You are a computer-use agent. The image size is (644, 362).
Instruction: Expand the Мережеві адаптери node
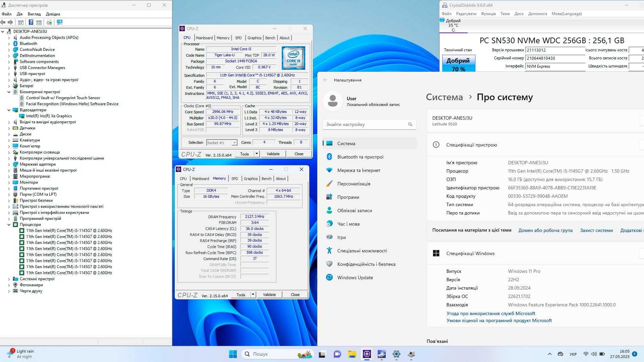point(9,164)
